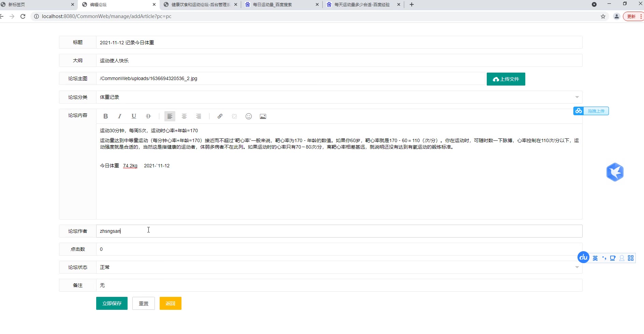This screenshot has height=334, width=644.
Task: Click the 标题 input field
Action: coord(339,42)
